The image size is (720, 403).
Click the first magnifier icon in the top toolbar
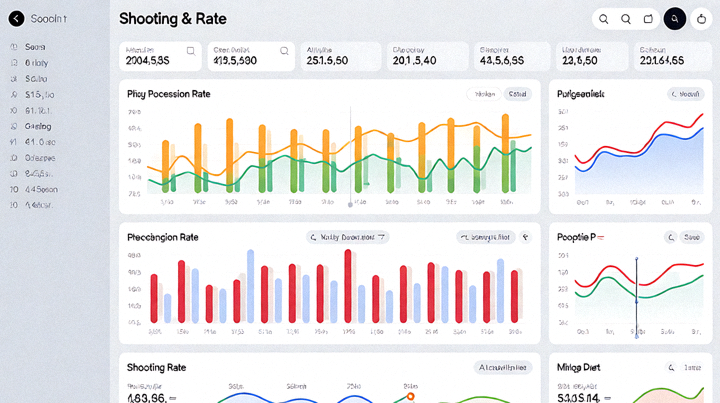pos(604,19)
